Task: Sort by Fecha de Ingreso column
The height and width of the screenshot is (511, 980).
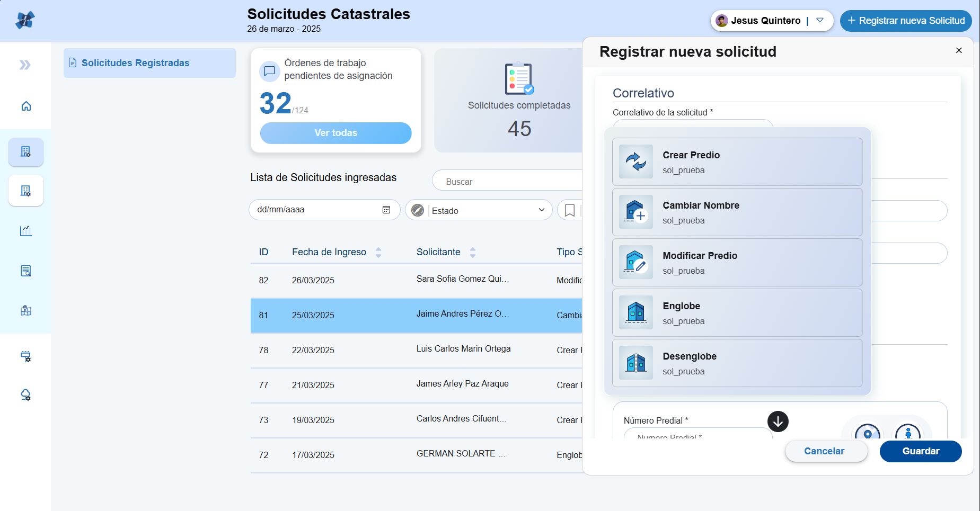Action: point(378,253)
